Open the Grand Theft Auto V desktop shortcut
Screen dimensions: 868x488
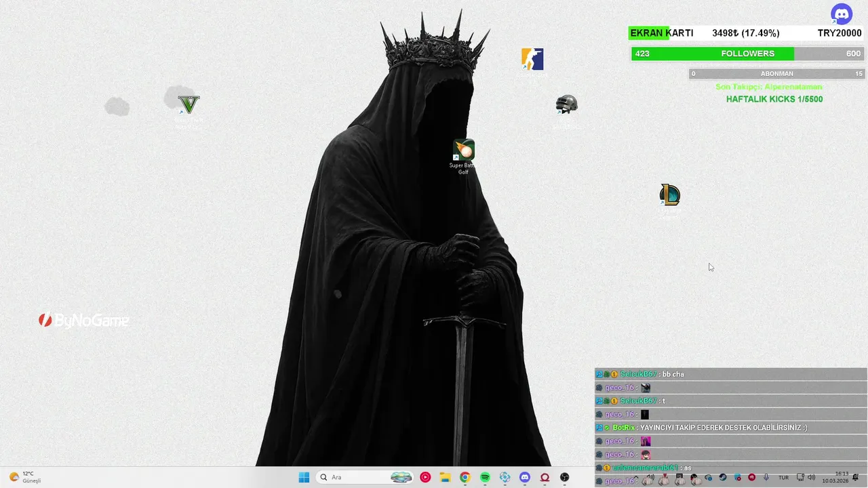click(189, 105)
